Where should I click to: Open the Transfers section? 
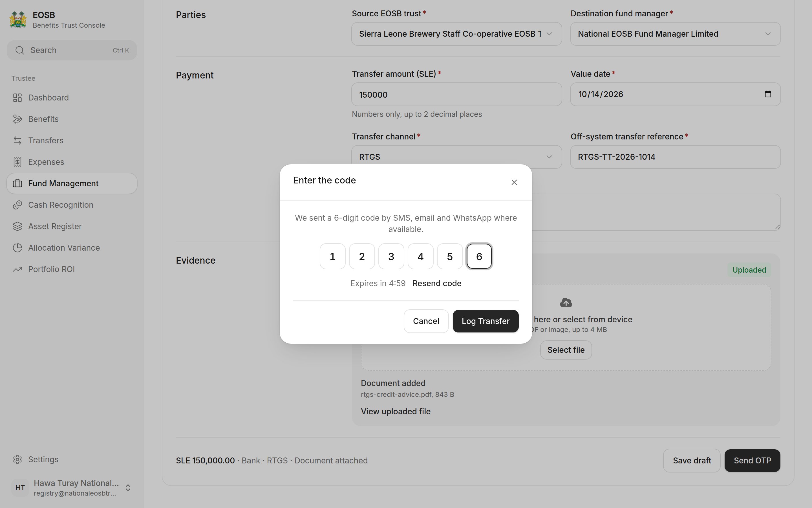point(72,141)
